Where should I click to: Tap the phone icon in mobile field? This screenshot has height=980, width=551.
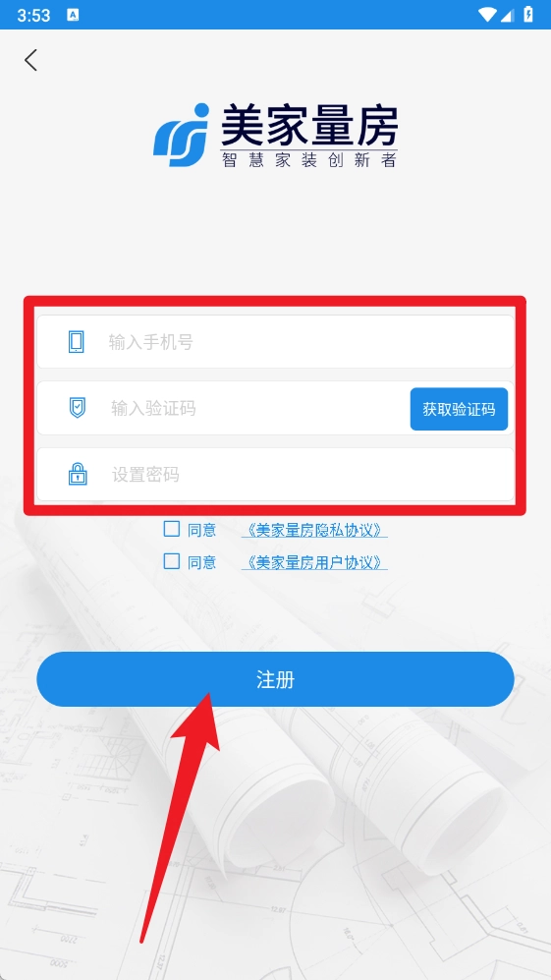click(77, 342)
